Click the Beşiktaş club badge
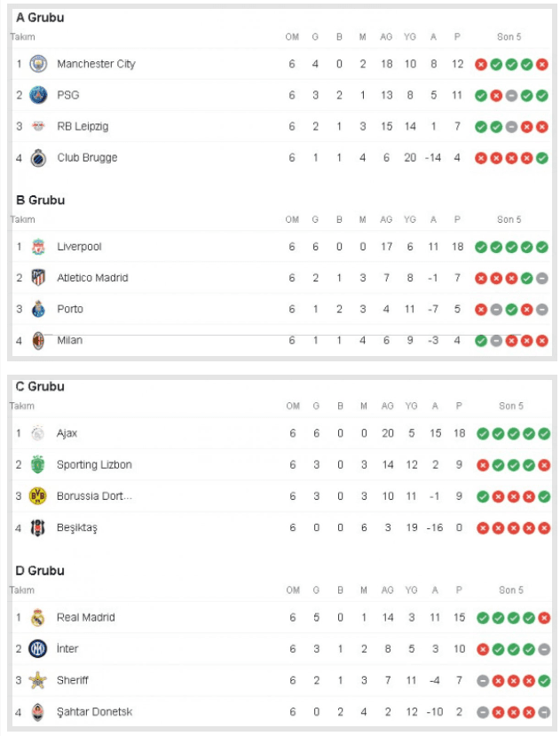Viewport: 560px width, 736px height. (x=38, y=527)
